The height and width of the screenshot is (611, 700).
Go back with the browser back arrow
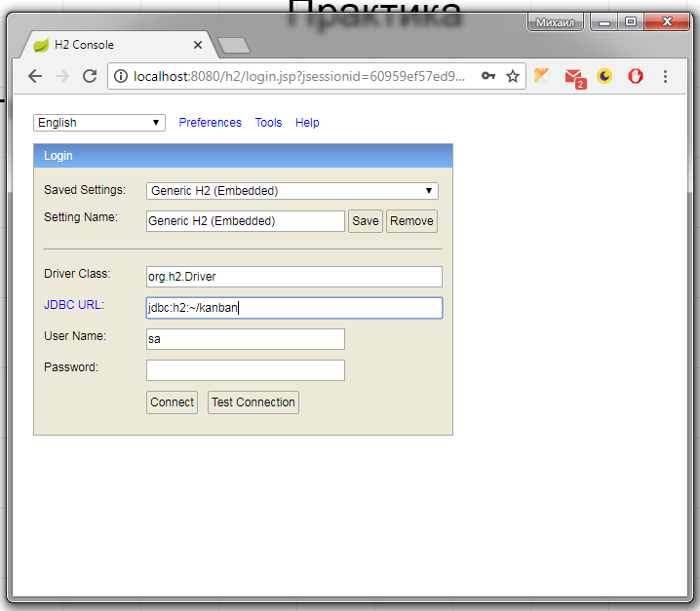(x=35, y=76)
